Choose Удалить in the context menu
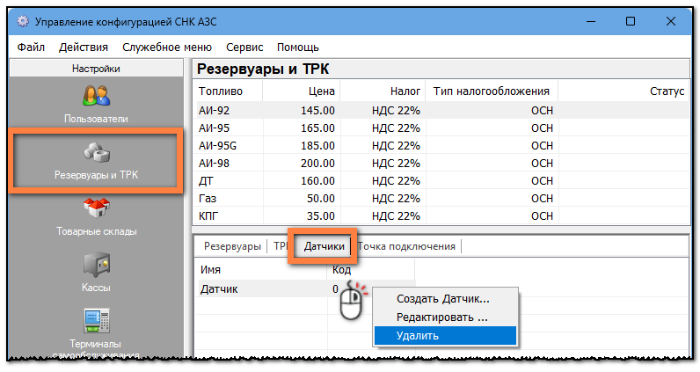700x372 pixels. (x=445, y=336)
